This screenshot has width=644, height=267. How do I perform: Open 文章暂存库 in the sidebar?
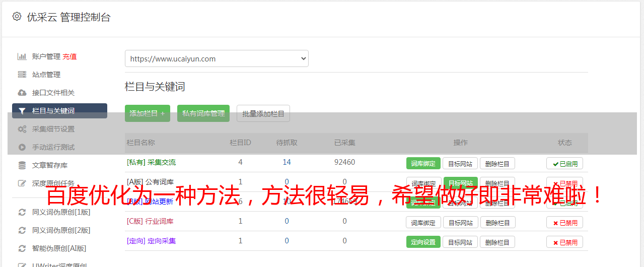tap(50, 165)
